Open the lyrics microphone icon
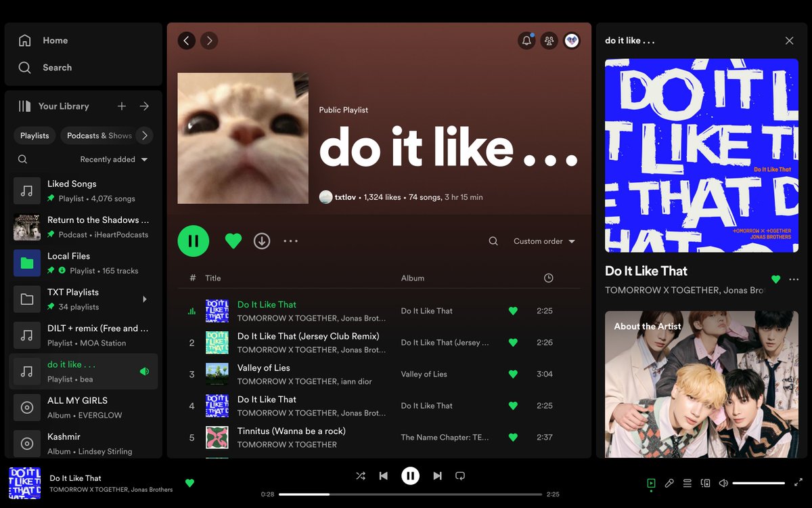Screen dimensions: 812x508 (x=669, y=483)
